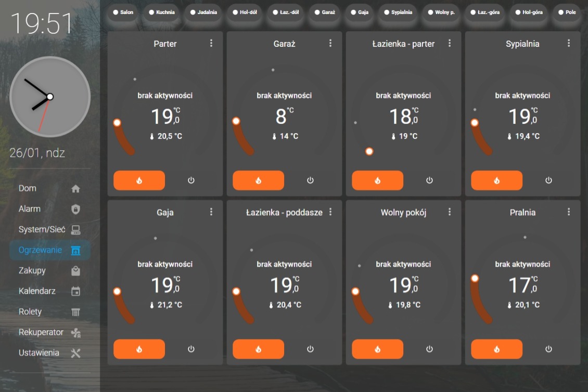Click the date 26/01, ndz
Screen dimensions: 588x392
37,153
